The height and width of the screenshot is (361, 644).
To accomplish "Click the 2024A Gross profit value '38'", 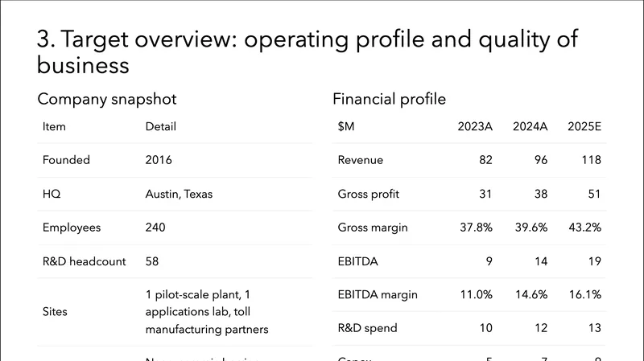I will [x=540, y=194].
